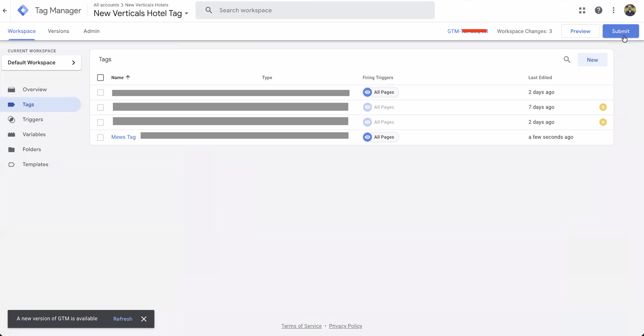Switch to the Versions tab
The image size is (644, 336).
[58, 31]
